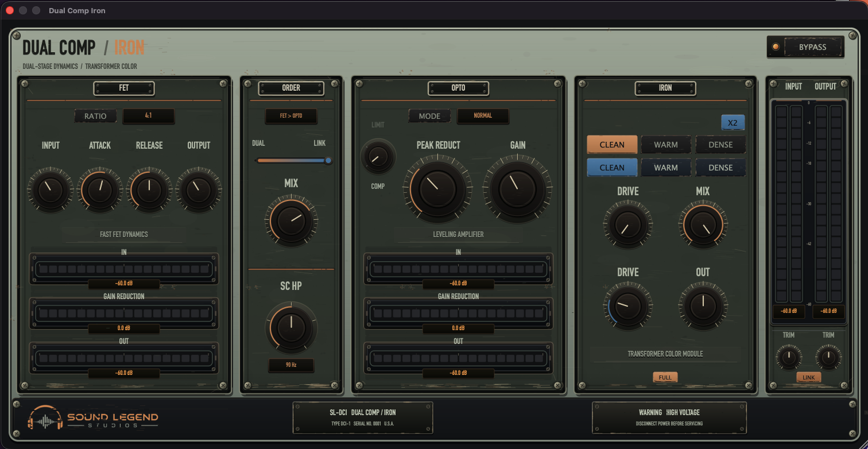Viewport: 868px width, 449px height.
Task: Click the TRIM knob below the OUTPUT meter
Action: pyautogui.click(x=828, y=358)
